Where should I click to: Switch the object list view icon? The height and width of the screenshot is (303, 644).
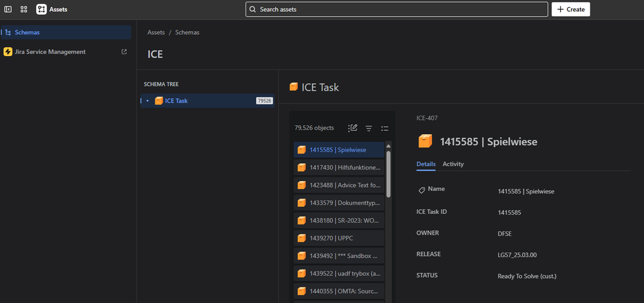point(385,128)
